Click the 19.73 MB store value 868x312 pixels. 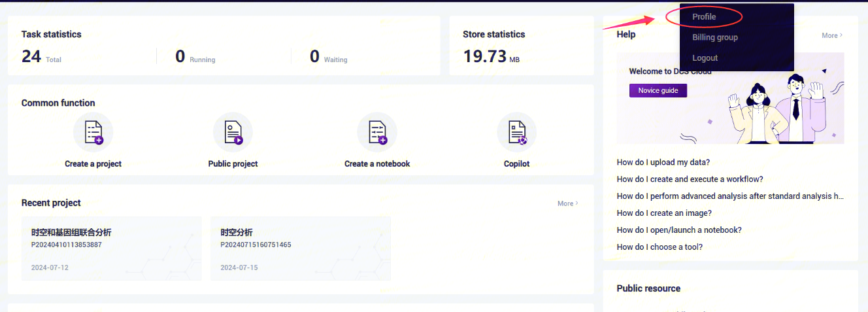click(x=491, y=57)
